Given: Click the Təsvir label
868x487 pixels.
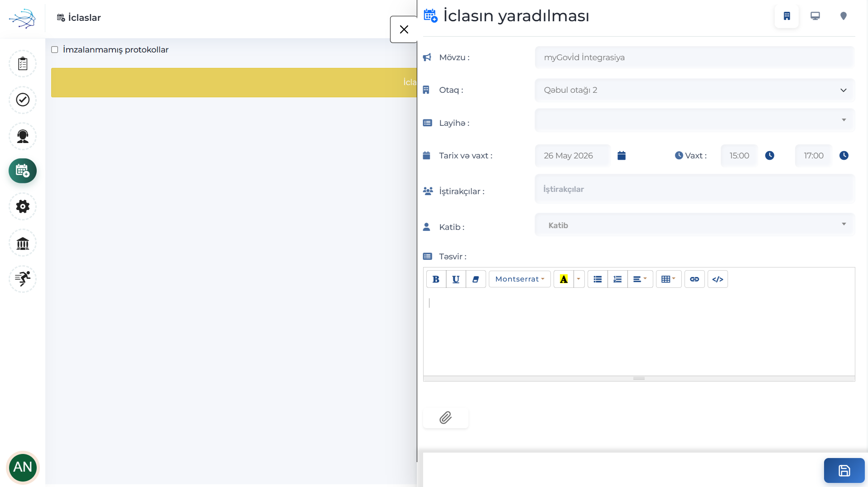Looking at the screenshot, I should [453, 257].
